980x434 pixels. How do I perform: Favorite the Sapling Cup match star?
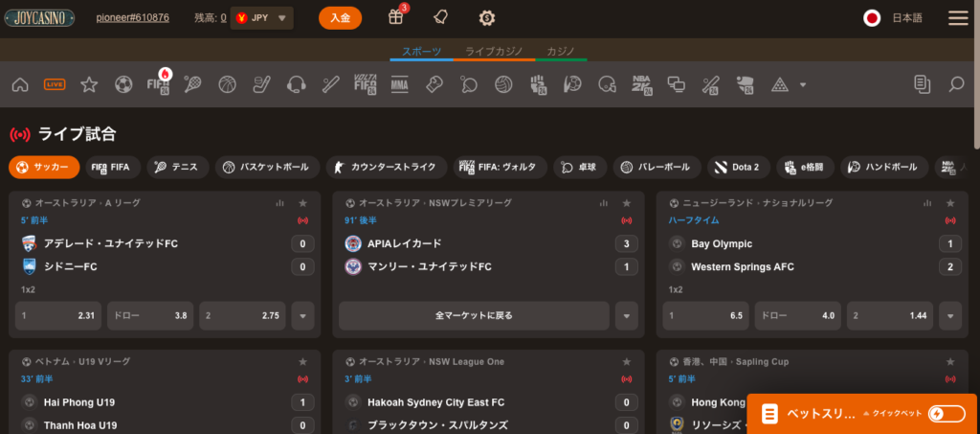[x=950, y=361]
